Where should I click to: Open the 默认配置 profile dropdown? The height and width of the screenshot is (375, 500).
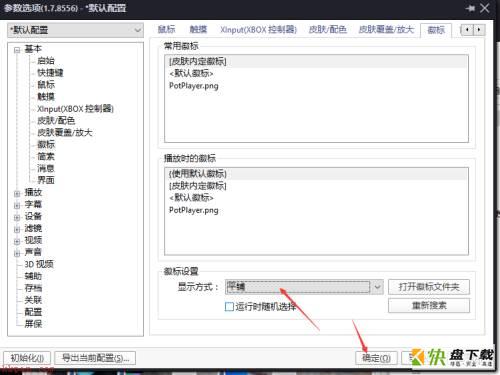[76, 30]
